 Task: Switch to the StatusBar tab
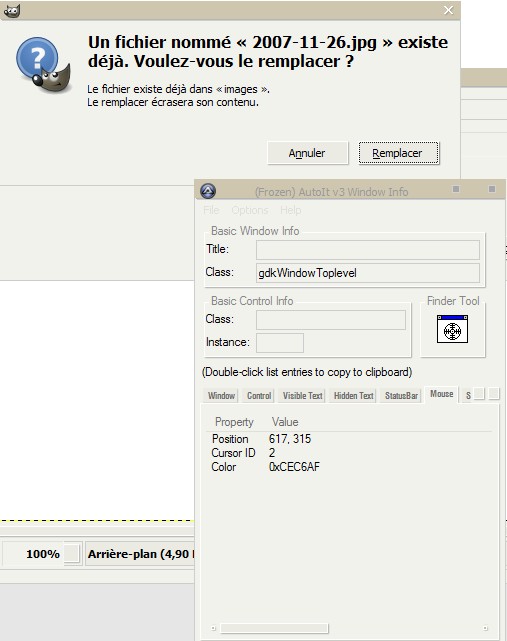[401, 395]
